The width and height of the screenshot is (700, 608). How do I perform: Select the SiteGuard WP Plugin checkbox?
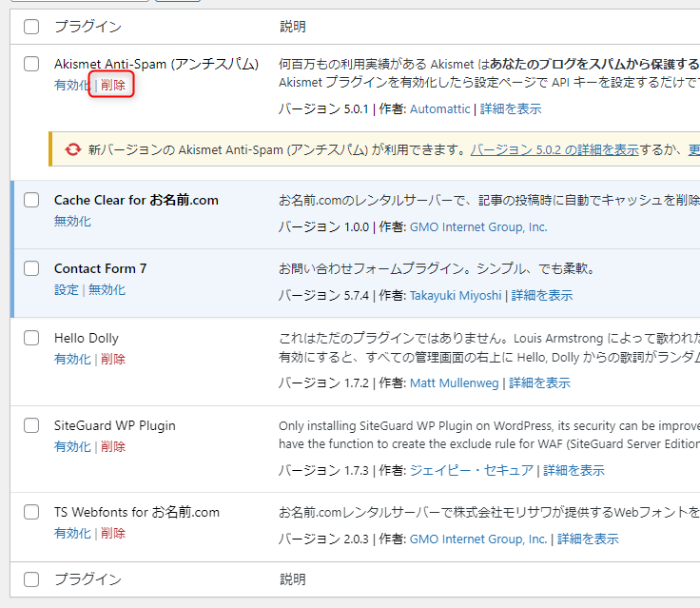point(31,425)
